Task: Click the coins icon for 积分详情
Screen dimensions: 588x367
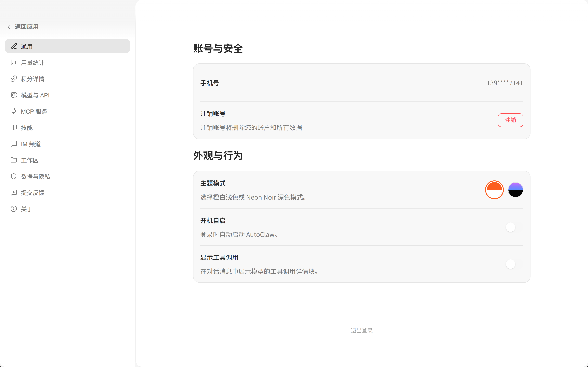Action: point(14,79)
